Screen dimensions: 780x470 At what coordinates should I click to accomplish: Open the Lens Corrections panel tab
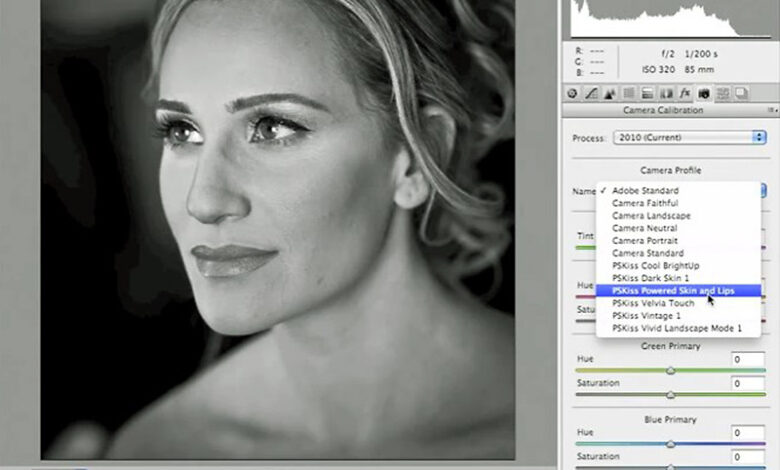click(666, 93)
